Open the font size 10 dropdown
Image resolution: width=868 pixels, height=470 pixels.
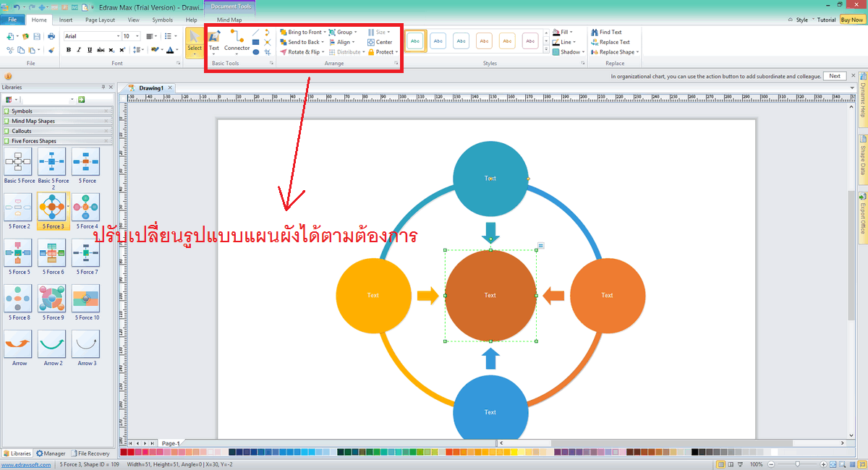137,35
